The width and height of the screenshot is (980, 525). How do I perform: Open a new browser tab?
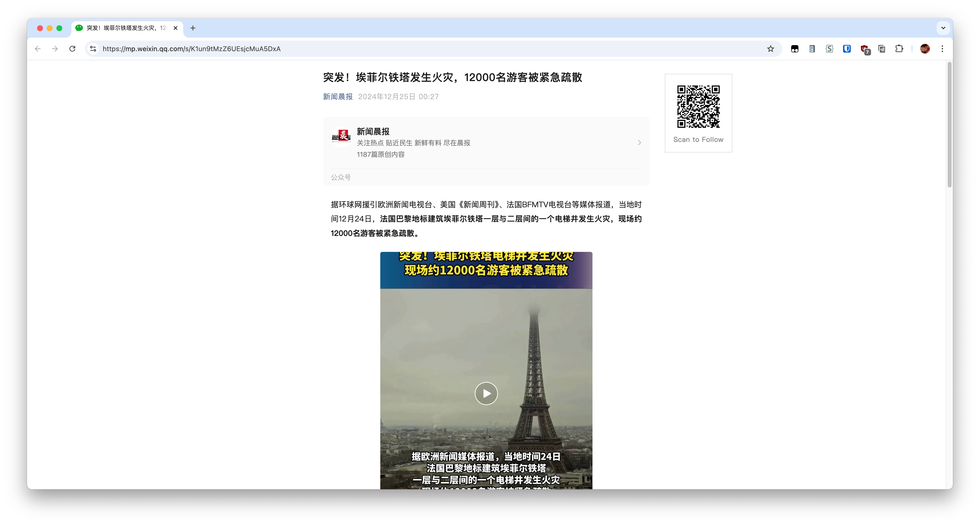click(x=193, y=28)
